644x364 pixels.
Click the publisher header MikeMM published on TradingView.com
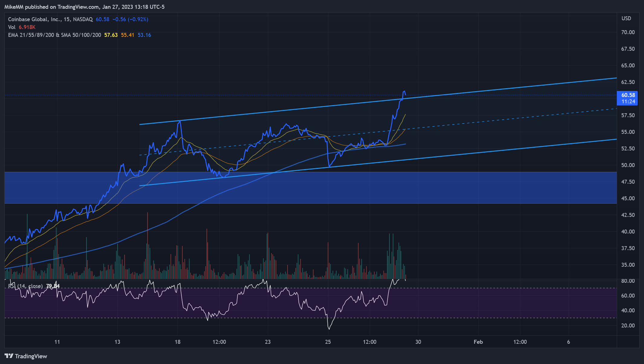click(x=84, y=7)
